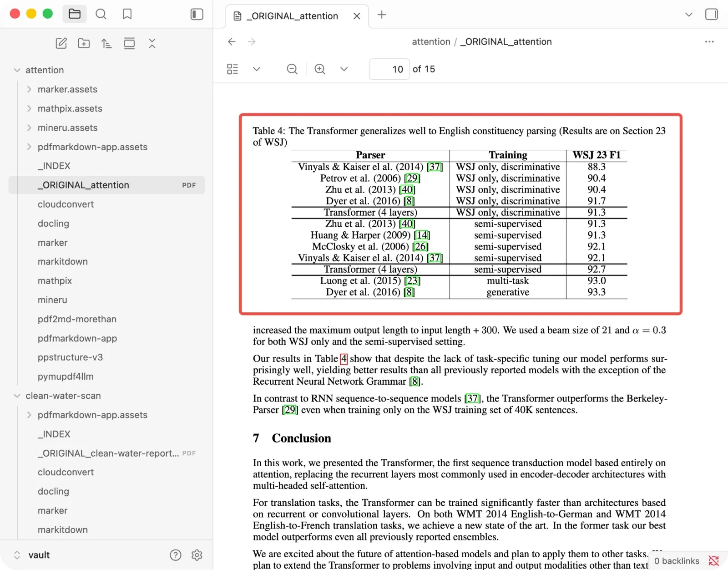Screen dimensions: 728x570
Task: Open the zoom level dropdown chevron
Action: click(344, 69)
